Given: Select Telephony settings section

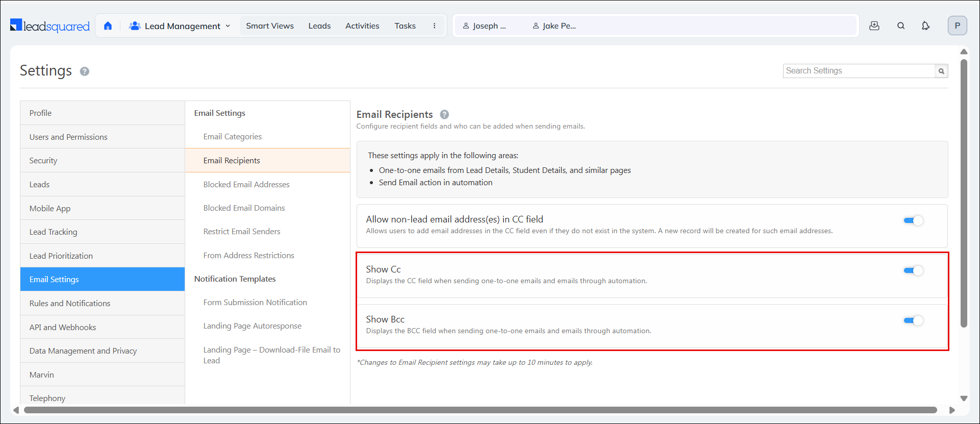Looking at the screenshot, I should click(103, 396).
